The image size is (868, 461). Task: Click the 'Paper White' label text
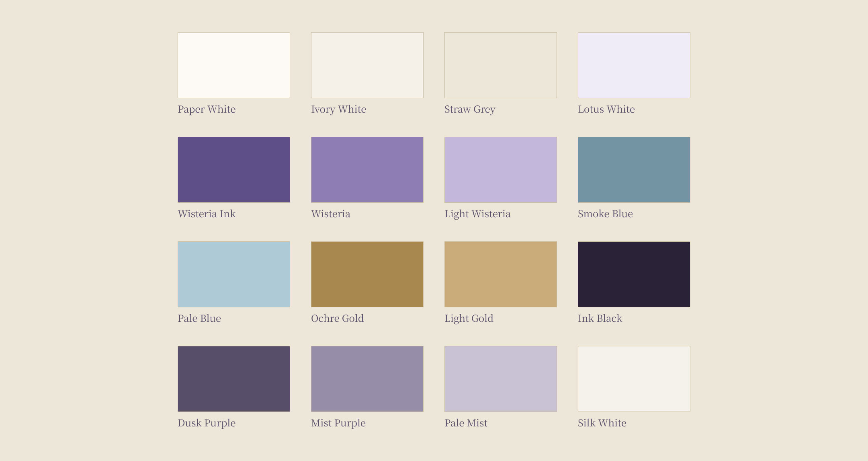pyautogui.click(x=207, y=109)
